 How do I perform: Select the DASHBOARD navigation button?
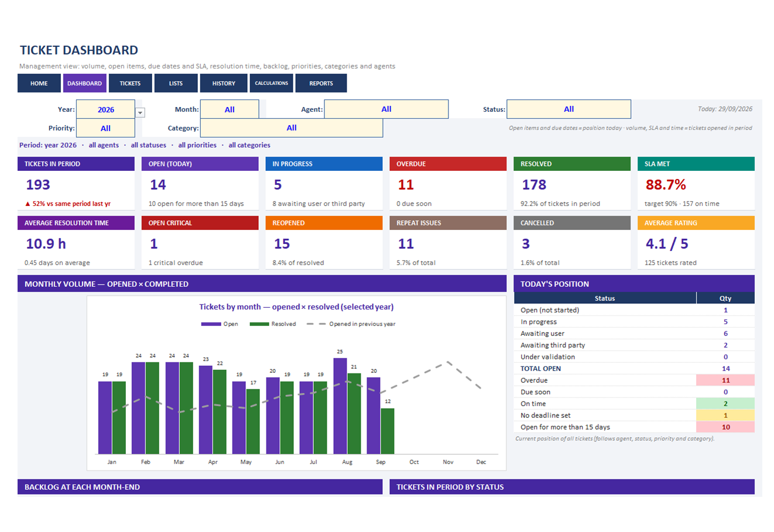(x=85, y=83)
